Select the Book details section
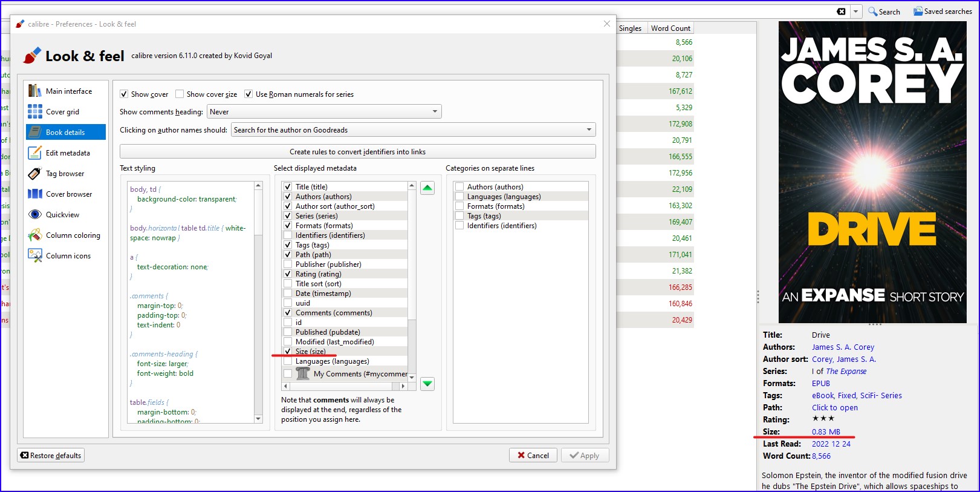The height and width of the screenshot is (492, 980). click(x=66, y=133)
